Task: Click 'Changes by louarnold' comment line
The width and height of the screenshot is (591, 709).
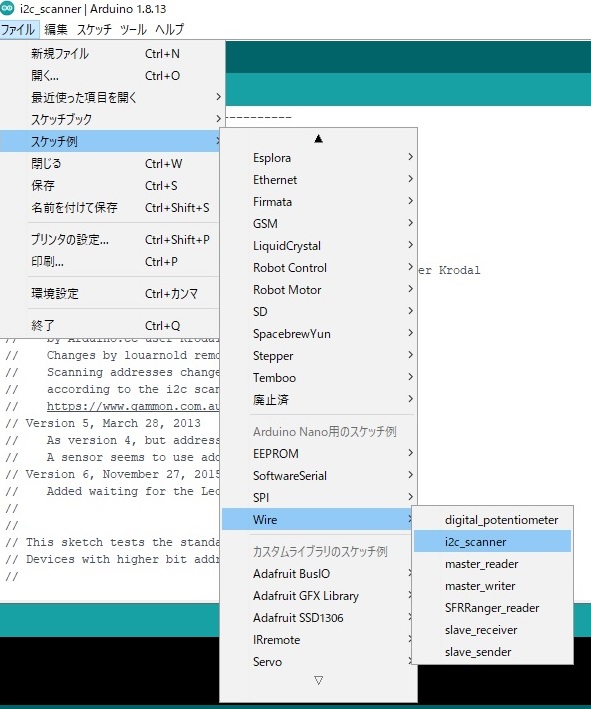Action: pos(112,355)
